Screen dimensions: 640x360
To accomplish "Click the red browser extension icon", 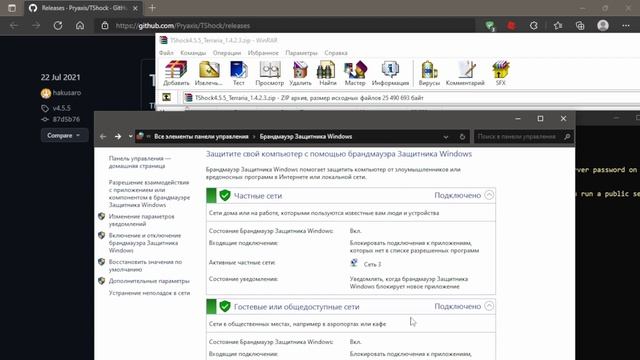I will (x=511, y=26).
